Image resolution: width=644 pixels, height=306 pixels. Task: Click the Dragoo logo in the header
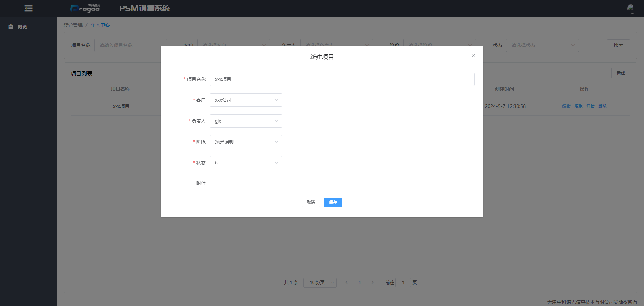pos(85,8)
